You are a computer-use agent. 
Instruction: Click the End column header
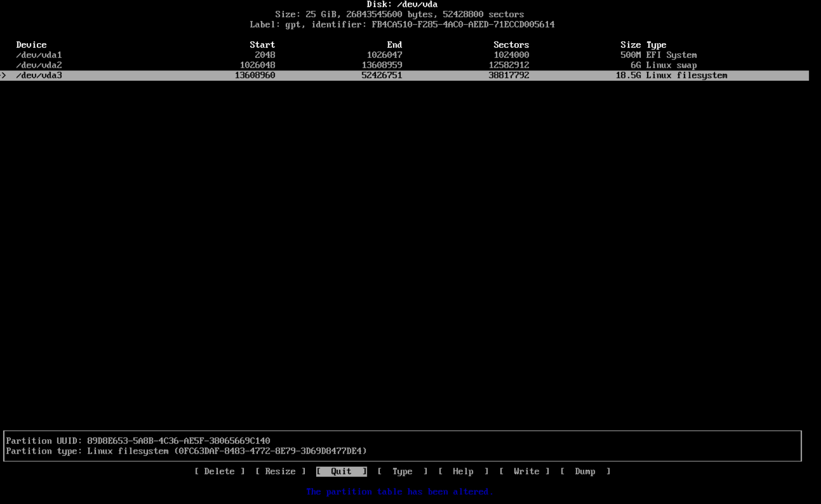(x=394, y=45)
